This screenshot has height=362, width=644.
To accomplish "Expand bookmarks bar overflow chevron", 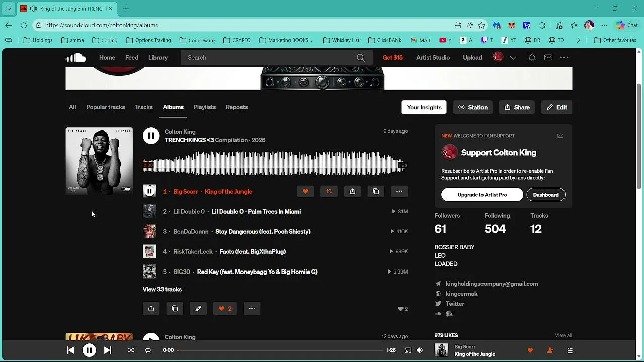I will pyautogui.click(x=578, y=40).
